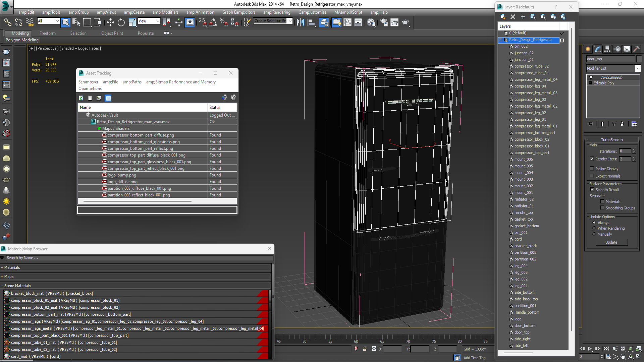The image size is (644, 362).
Task: Click Search by Name field in Material Browser
Action: pyautogui.click(x=139, y=258)
